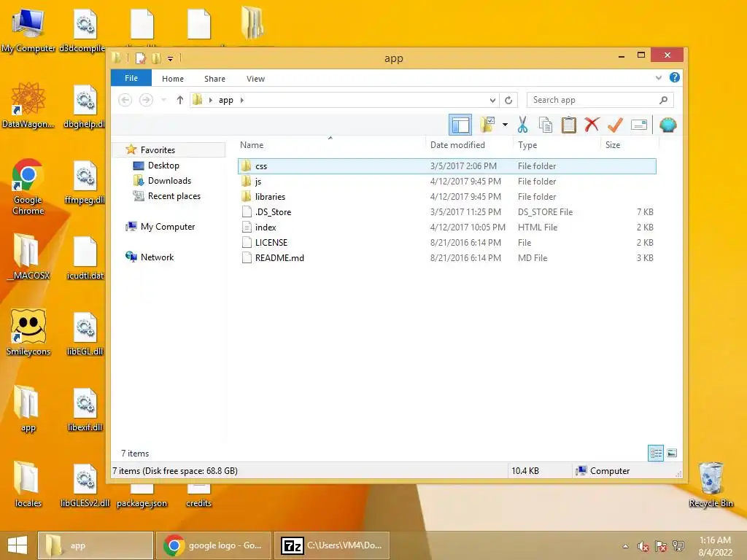This screenshot has height=560, width=747.
Task: Click the app breadcrumb in address bar
Action: point(226,100)
